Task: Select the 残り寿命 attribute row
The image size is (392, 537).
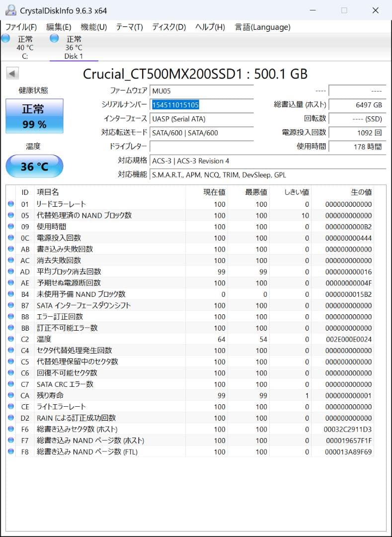Action: tap(190, 396)
